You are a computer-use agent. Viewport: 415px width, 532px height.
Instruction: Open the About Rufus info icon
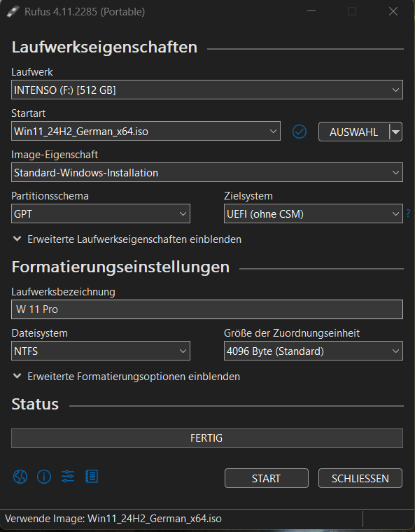point(44,477)
